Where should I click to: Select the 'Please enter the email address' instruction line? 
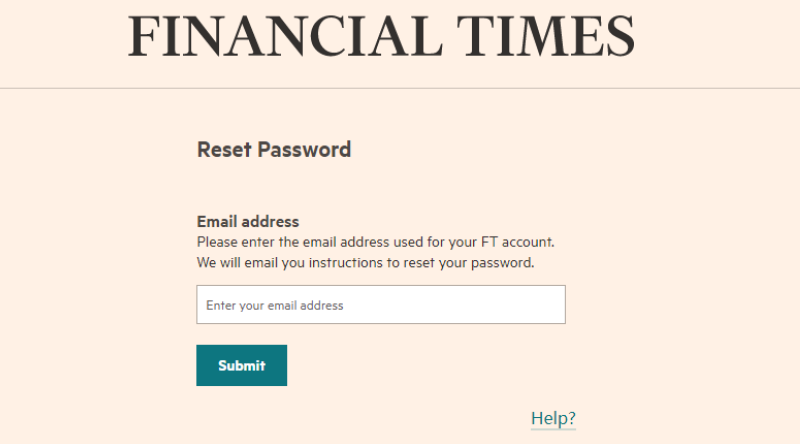coord(376,242)
